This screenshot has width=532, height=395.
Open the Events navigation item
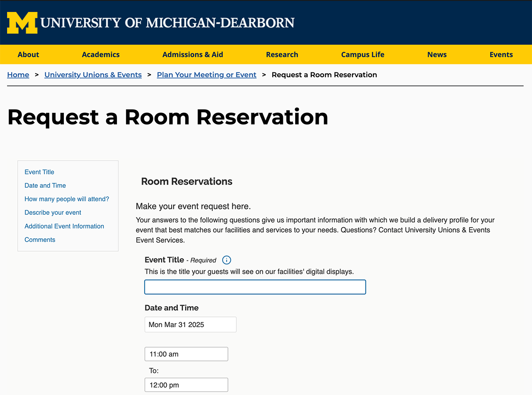[501, 55]
